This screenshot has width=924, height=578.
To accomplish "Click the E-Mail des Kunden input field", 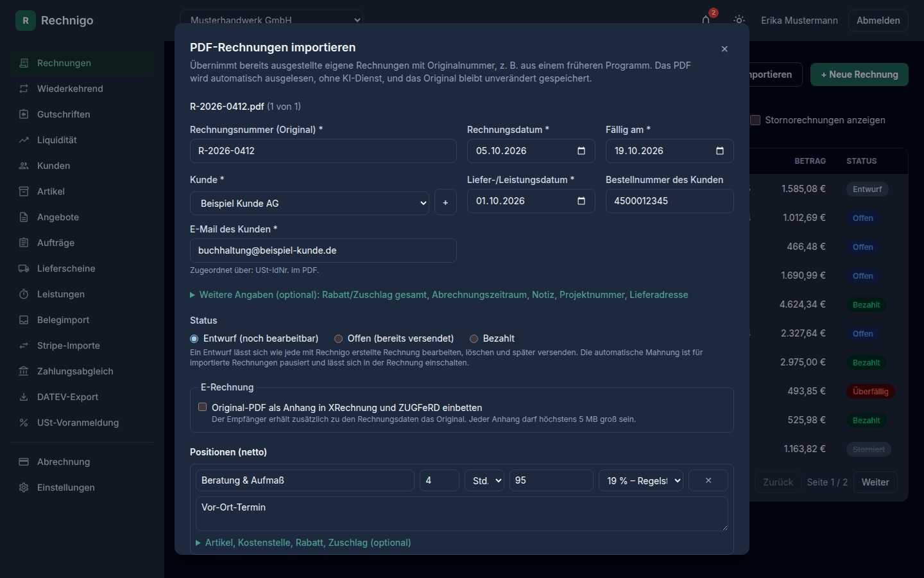I will click(x=323, y=250).
